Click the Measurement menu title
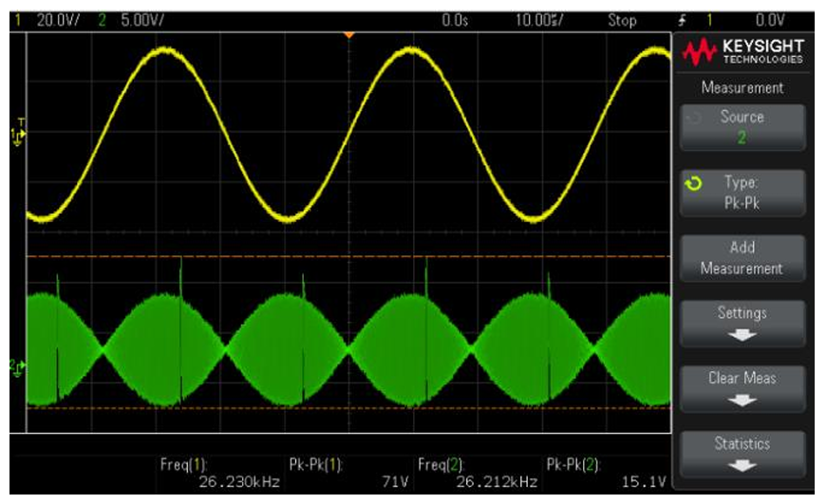Image resolution: width=827 pixels, height=504 pixels. [x=742, y=87]
